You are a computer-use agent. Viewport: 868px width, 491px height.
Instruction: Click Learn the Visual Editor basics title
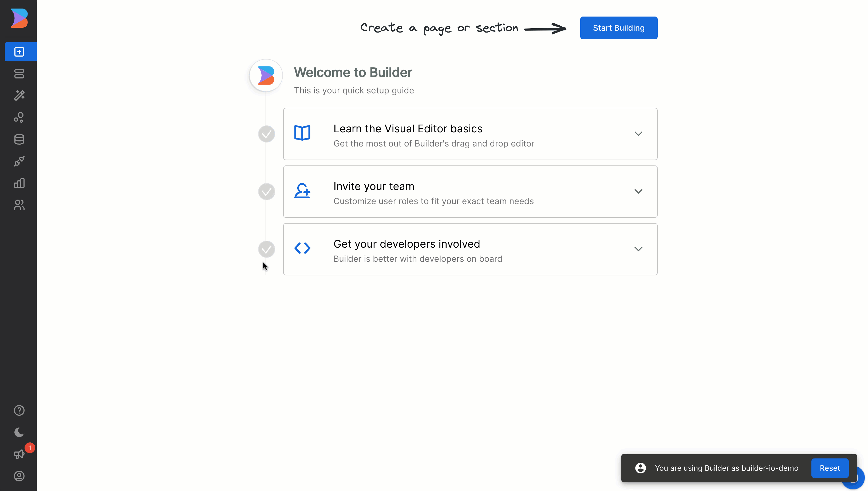[408, 129]
